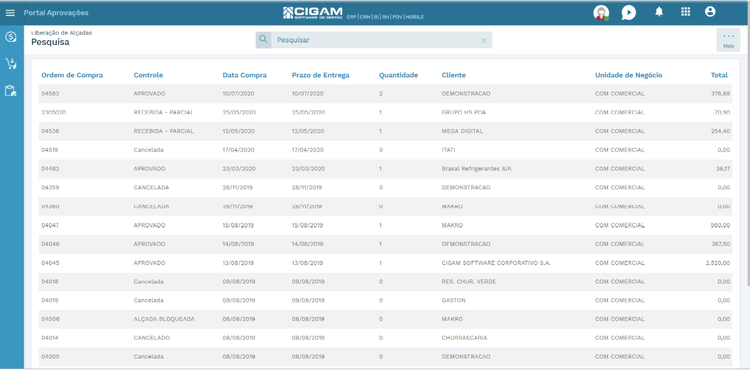Click total value 376,88
The width and height of the screenshot is (750, 370).
coord(721,94)
